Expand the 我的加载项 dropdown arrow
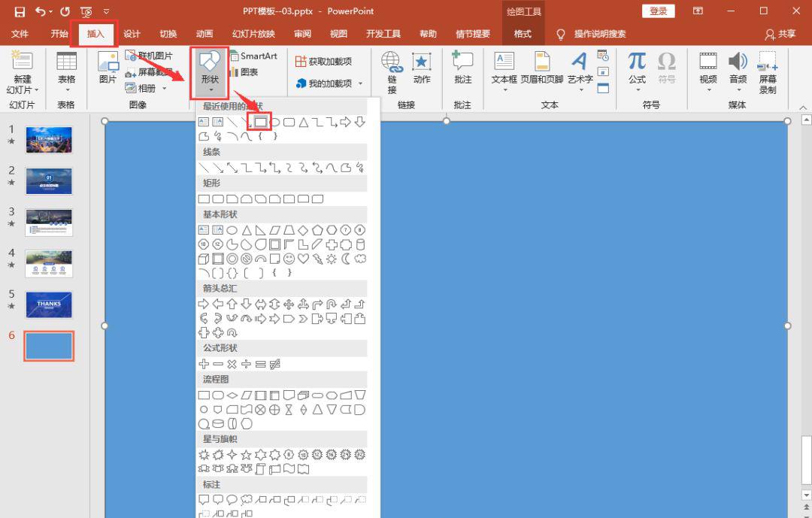The width and height of the screenshot is (812, 518). pos(360,83)
